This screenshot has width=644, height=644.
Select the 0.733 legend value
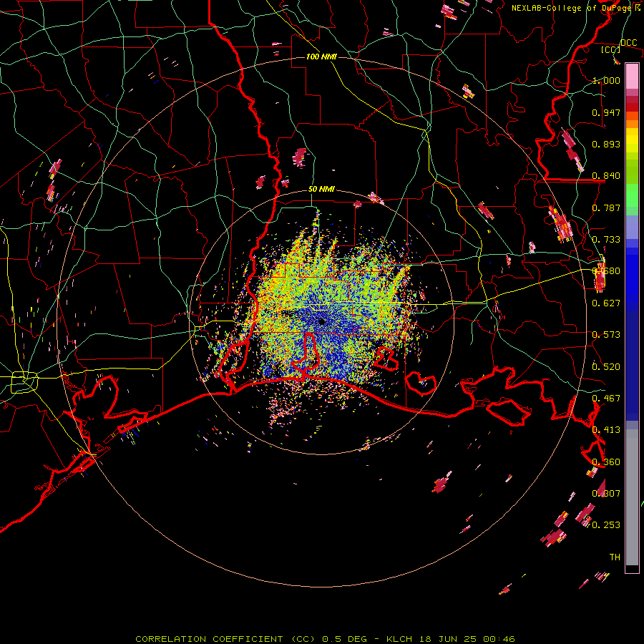[x=606, y=240]
